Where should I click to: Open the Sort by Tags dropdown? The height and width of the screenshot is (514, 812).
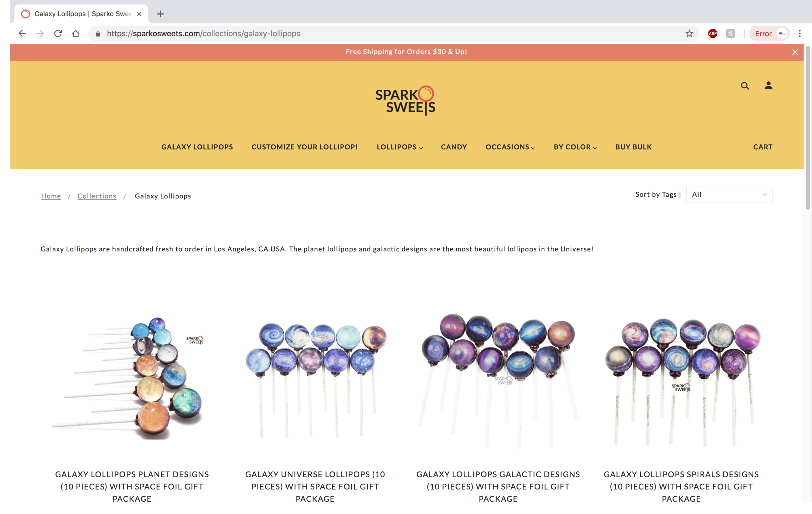point(729,194)
